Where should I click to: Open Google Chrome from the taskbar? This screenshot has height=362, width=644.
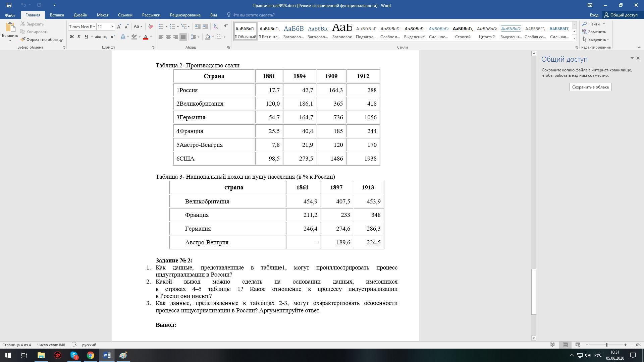pos(91,355)
